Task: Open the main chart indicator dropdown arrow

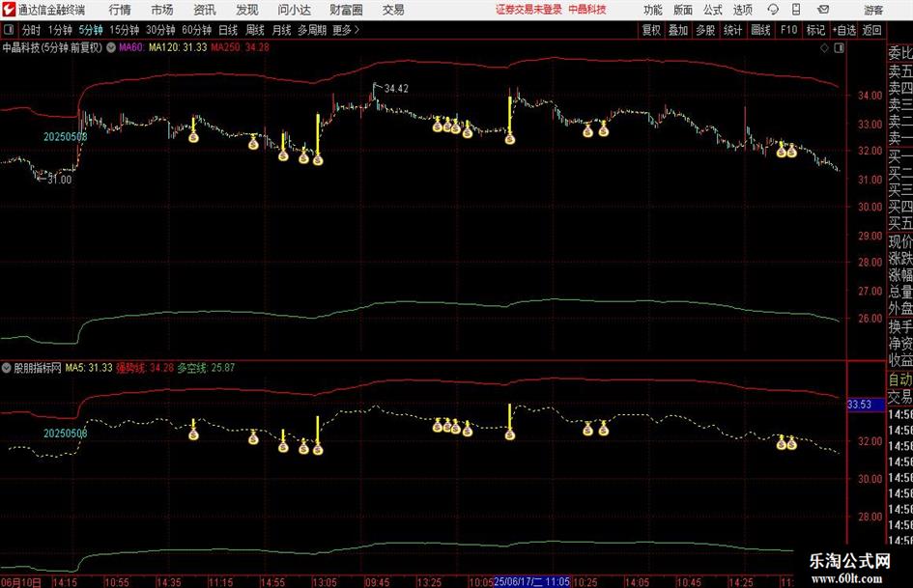Action: click(x=111, y=47)
